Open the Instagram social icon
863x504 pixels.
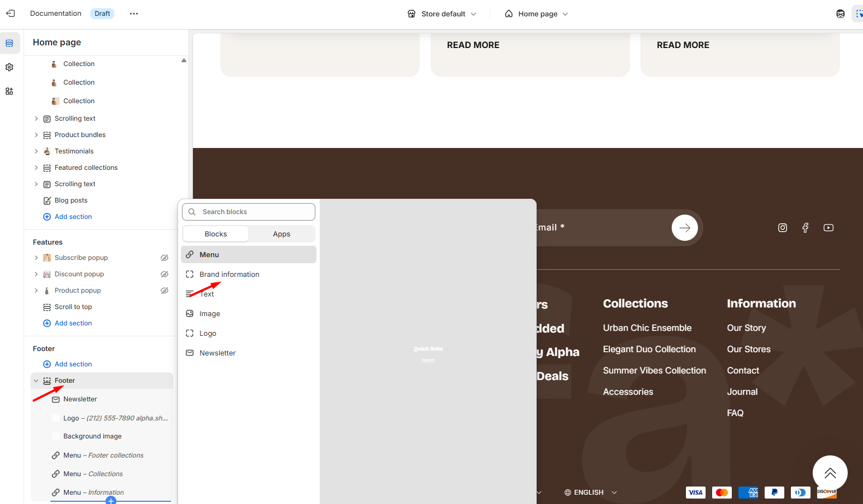(x=783, y=228)
